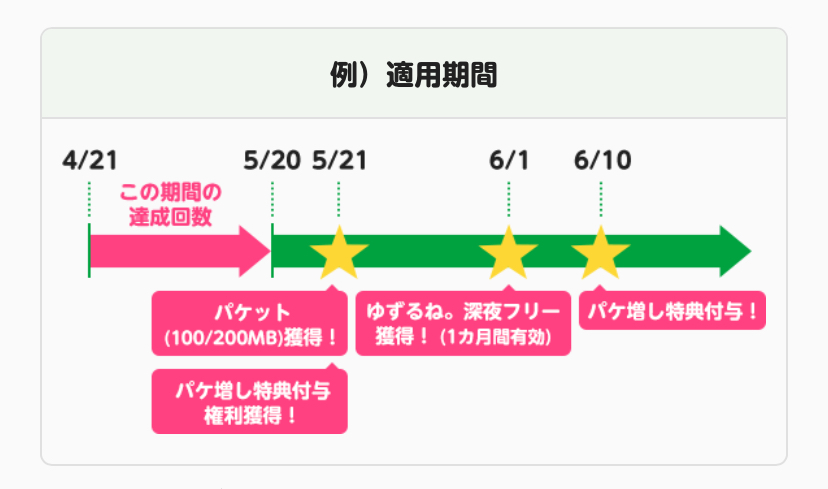The height and width of the screenshot is (489, 828).
Task: Click the pink arrow's bar body
Action: coord(160,251)
